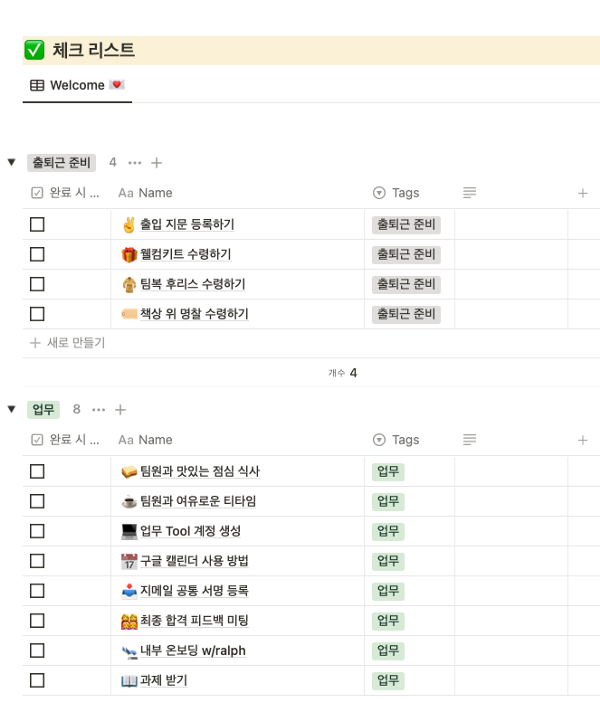Click the text column icon in 출퇴근 준비 header
This screenshot has height=702, width=600.
tap(470, 193)
